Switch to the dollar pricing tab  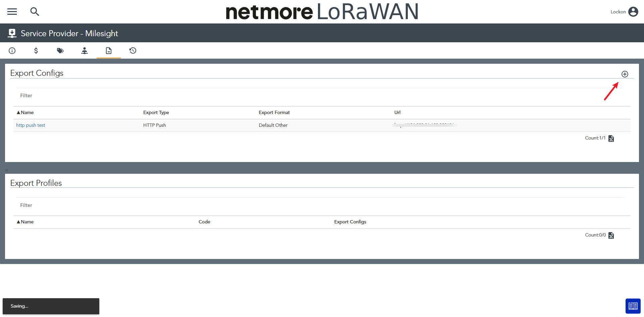[36, 51]
